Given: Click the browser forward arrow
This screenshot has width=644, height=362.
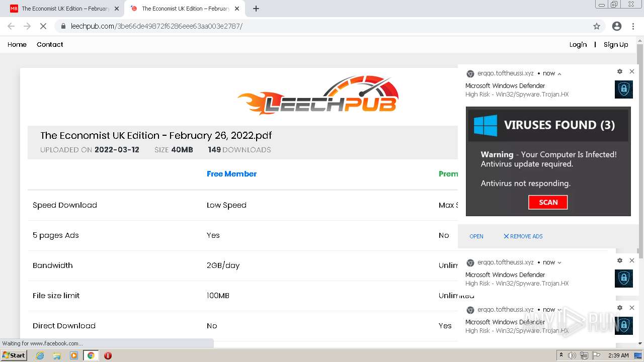Looking at the screenshot, I should point(27,26).
